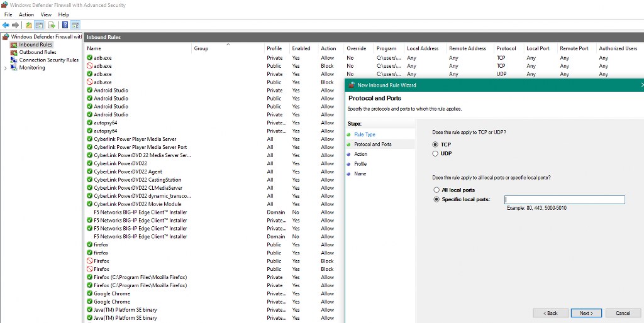Viewport: 644px width, 323px height.
Task: Click allow icon of adb.exe Private UDP rule
Action: [89, 74]
